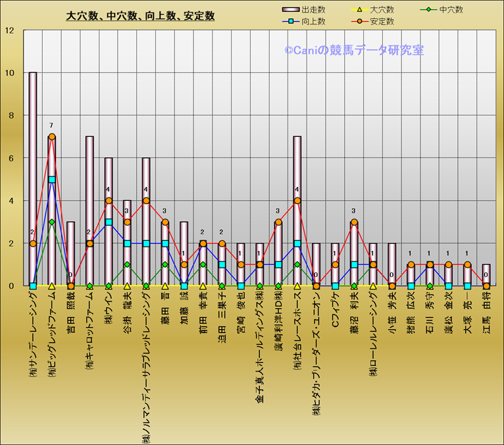Select the green 中穴数 point for ㈲ビッグレッドファーム
This screenshot has width=504, height=445.
[52, 222]
